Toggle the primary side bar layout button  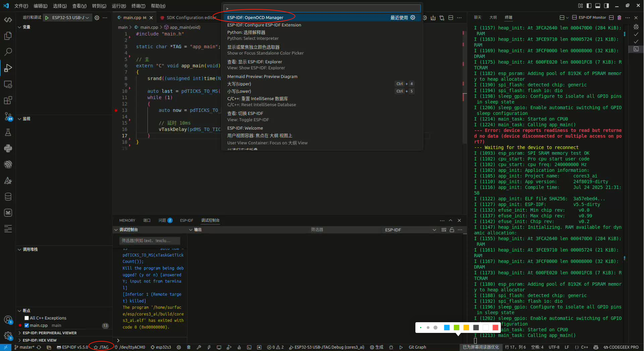pyautogui.click(x=589, y=6)
